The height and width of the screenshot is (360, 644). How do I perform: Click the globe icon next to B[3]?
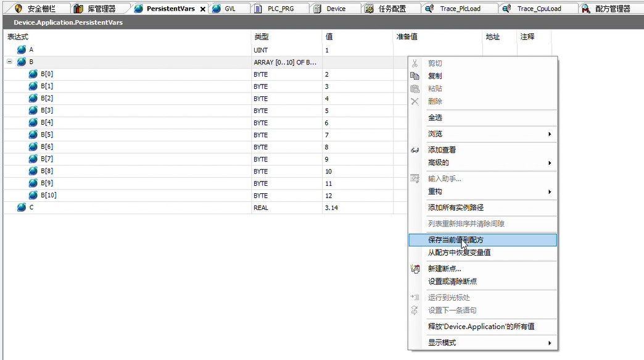(x=33, y=110)
